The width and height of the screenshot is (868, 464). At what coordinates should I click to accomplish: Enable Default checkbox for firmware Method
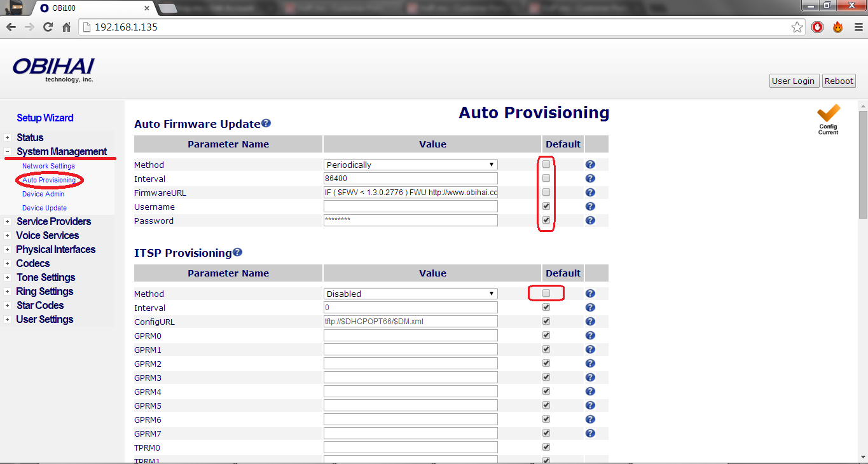(x=546, y=165)
